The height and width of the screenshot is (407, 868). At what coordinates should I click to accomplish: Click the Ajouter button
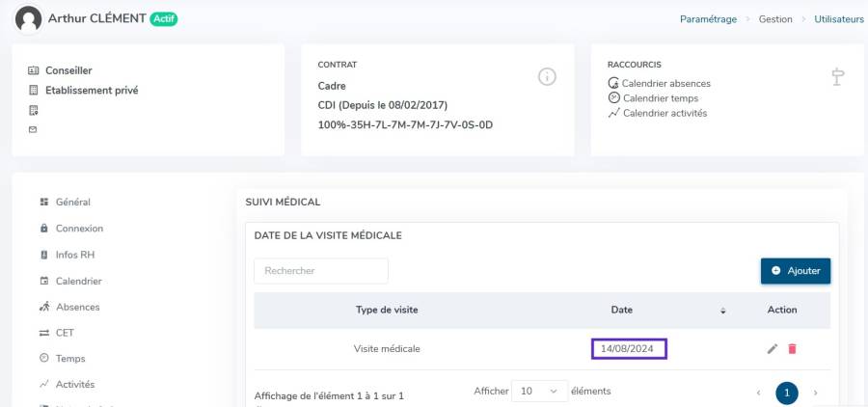(795, 271)
